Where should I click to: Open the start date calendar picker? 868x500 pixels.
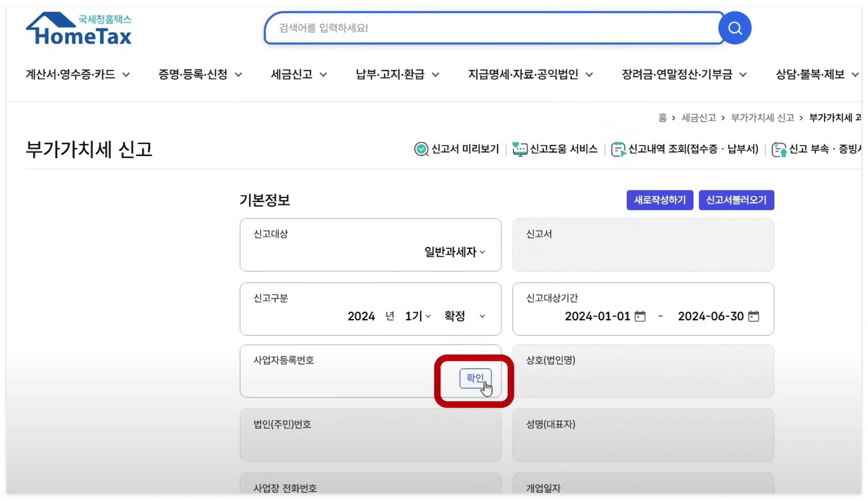pos(639,316)
